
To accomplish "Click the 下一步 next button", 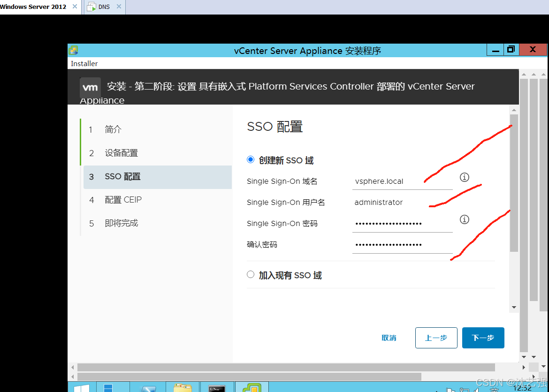I will point(483,338).
